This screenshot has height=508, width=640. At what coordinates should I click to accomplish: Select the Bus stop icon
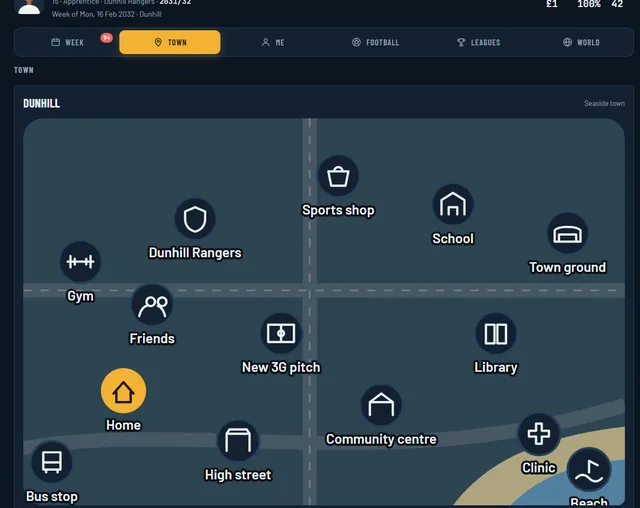pyautogui.click(x=52, y=462)
